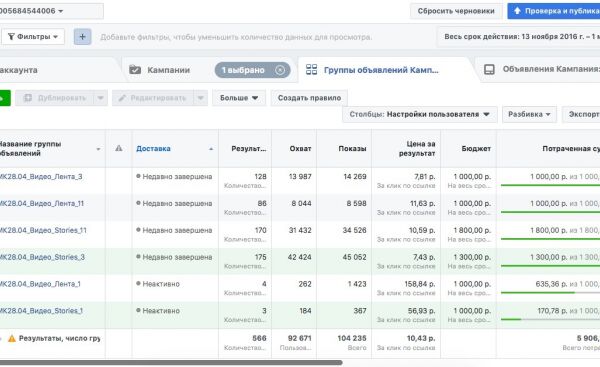Switch to the Объявления tab
This screenshot has width=600, height=367.
[542, 69]
